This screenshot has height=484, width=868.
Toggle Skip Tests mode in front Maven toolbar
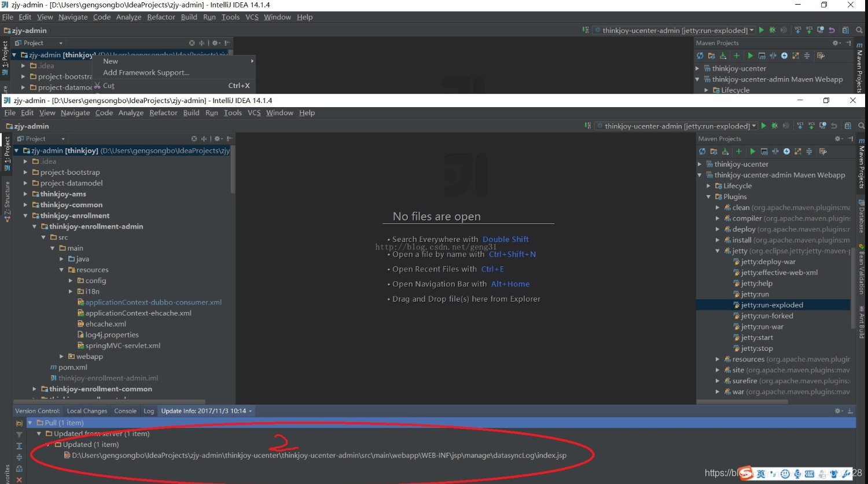coord(786,152)
